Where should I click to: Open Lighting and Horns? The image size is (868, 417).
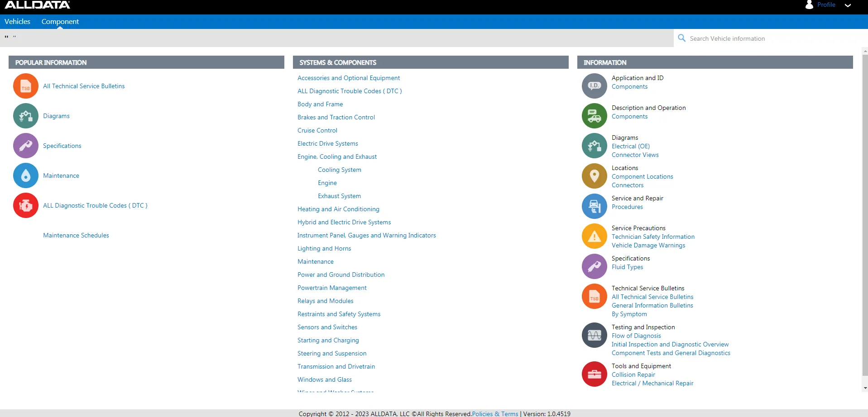(x=324, y=248)
